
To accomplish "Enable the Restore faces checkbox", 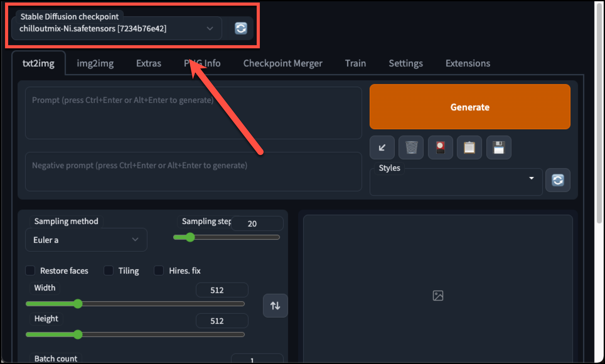I will click(x=30, y=270).
